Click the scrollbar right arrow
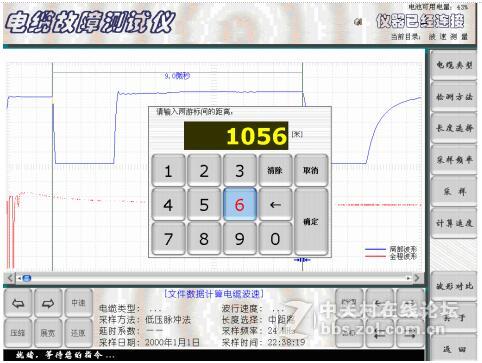This screenshot has height=363, width=482. coord(417,278)
